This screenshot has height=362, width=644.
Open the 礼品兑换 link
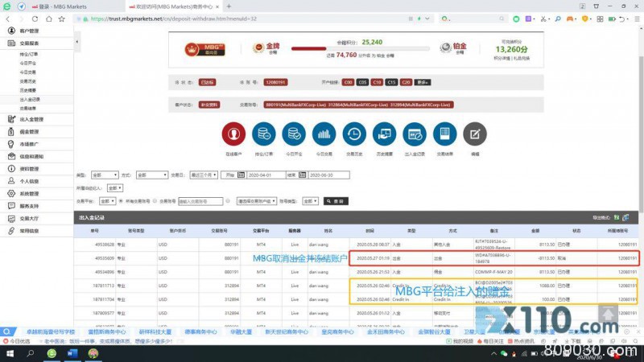pos(521,58)
